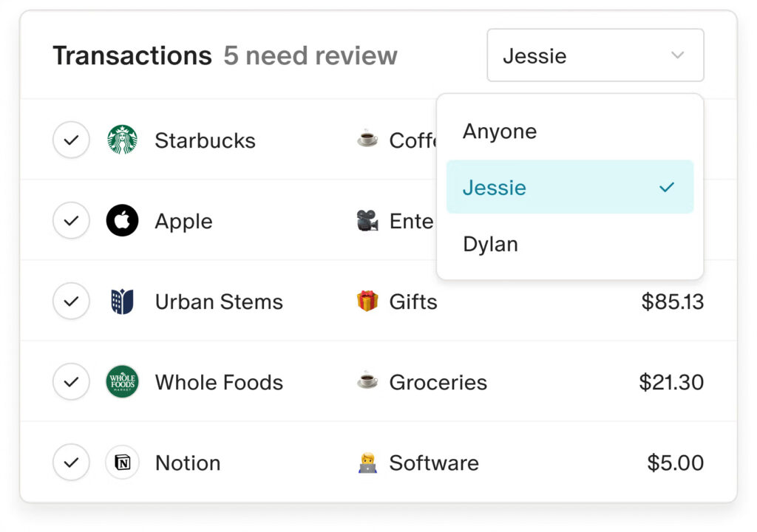Click the Starbucks logo icon

coord(122,140)
